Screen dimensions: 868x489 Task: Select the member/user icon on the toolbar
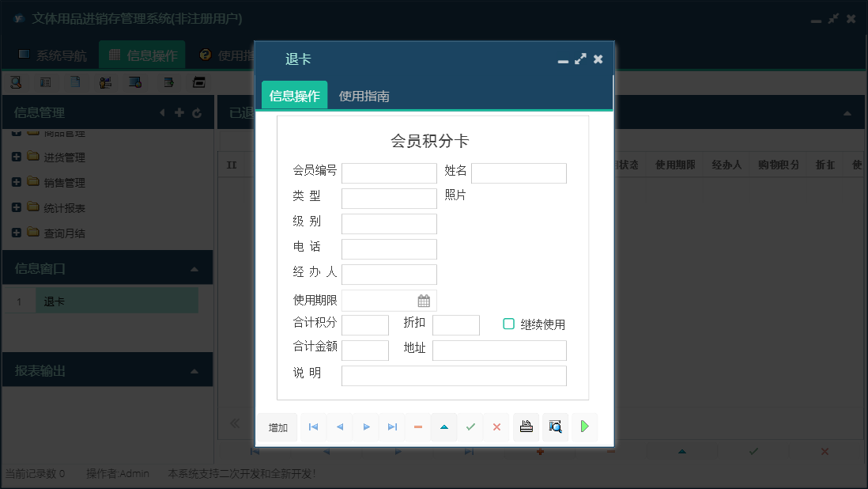click(x=105, y=81)
